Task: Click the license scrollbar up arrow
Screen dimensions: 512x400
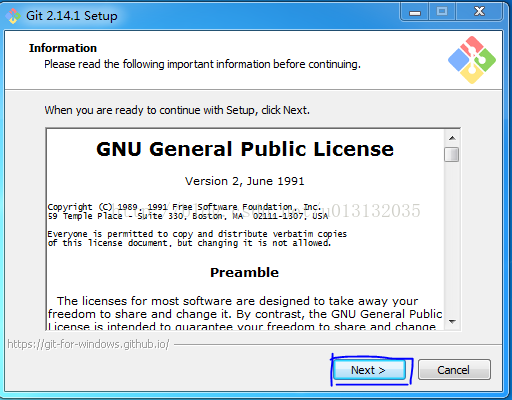Action: (x=452, y=138)
